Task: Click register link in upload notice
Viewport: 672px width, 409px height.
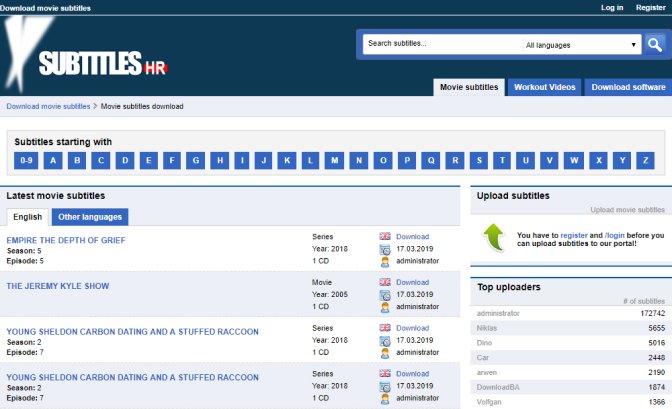Action: pos(574,235)
